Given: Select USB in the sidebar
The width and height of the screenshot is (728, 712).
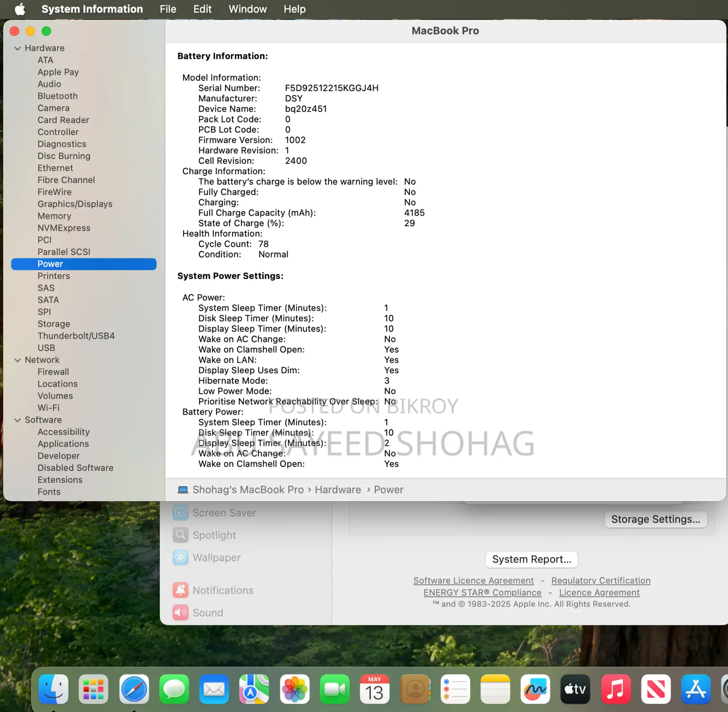Looking at the screenshot, I should [x=46, y=348].
